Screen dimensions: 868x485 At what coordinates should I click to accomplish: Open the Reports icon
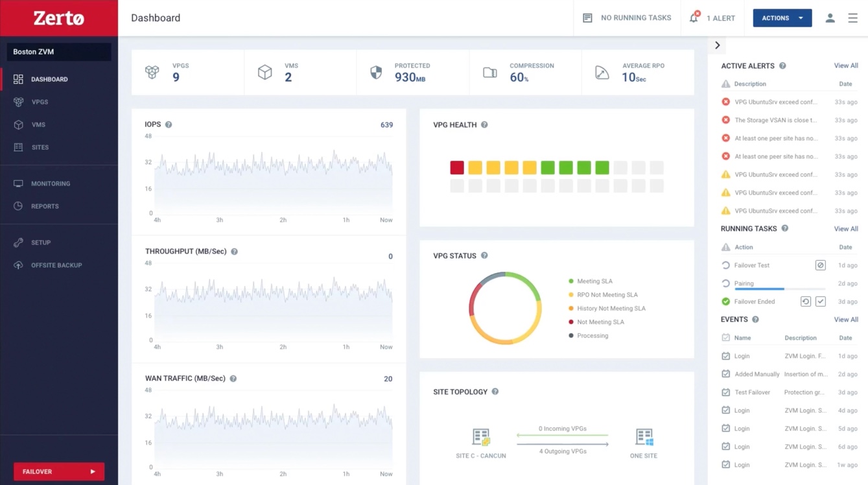click(18, 206)
